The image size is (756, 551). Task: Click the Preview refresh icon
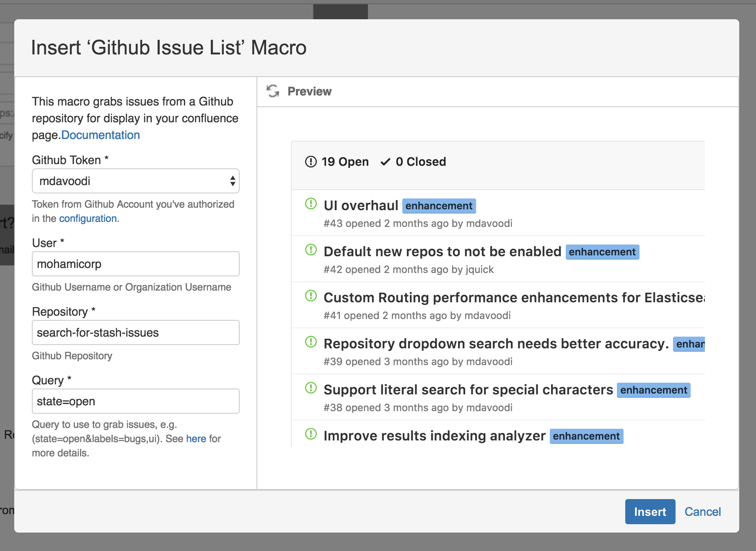[x=273, y=91]
